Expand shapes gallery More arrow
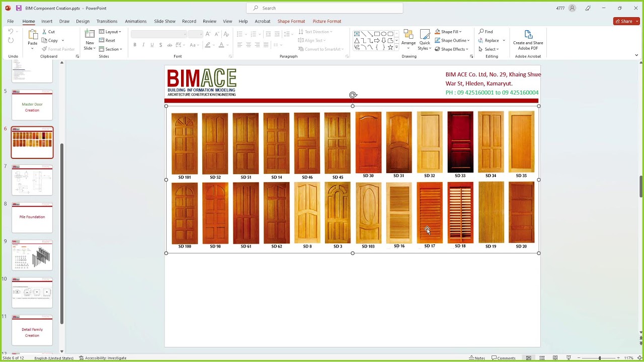The image size is (644, 362). [397, 47]
